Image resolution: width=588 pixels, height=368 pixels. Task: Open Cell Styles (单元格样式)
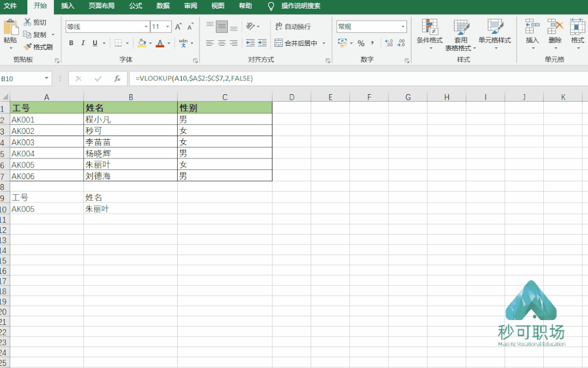[495, 34]
